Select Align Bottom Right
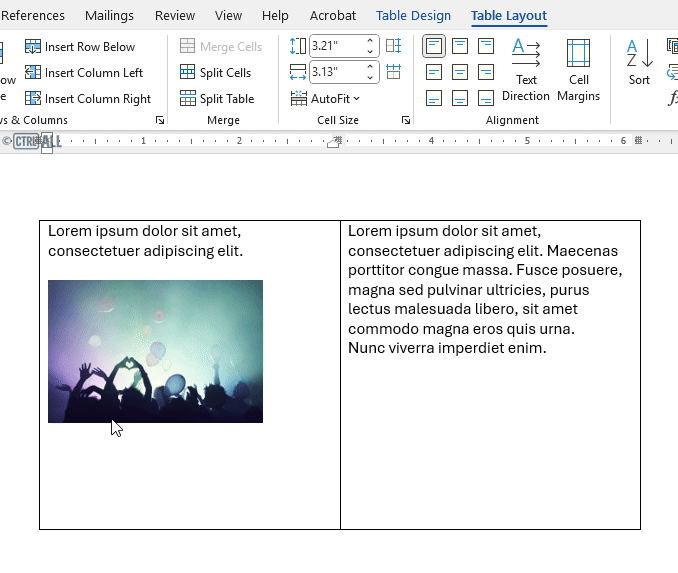This screenshot has width=678, height=573. [486, 98]
